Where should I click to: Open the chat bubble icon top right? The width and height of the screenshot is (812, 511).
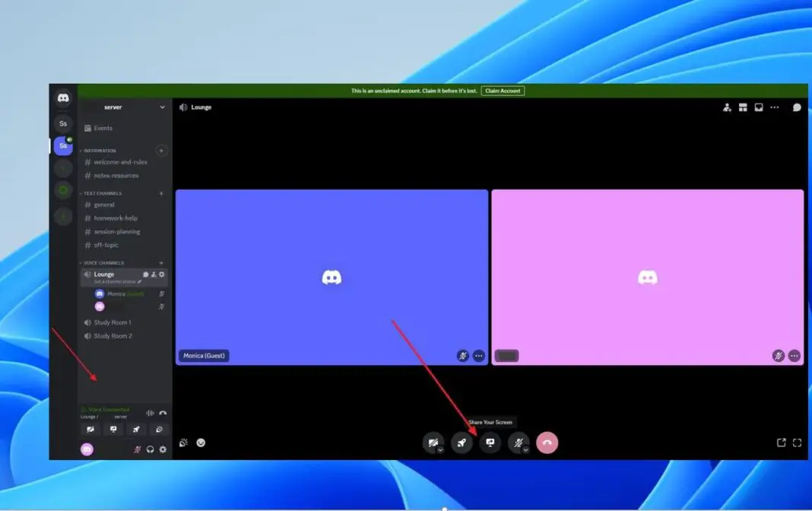(797, 107)
